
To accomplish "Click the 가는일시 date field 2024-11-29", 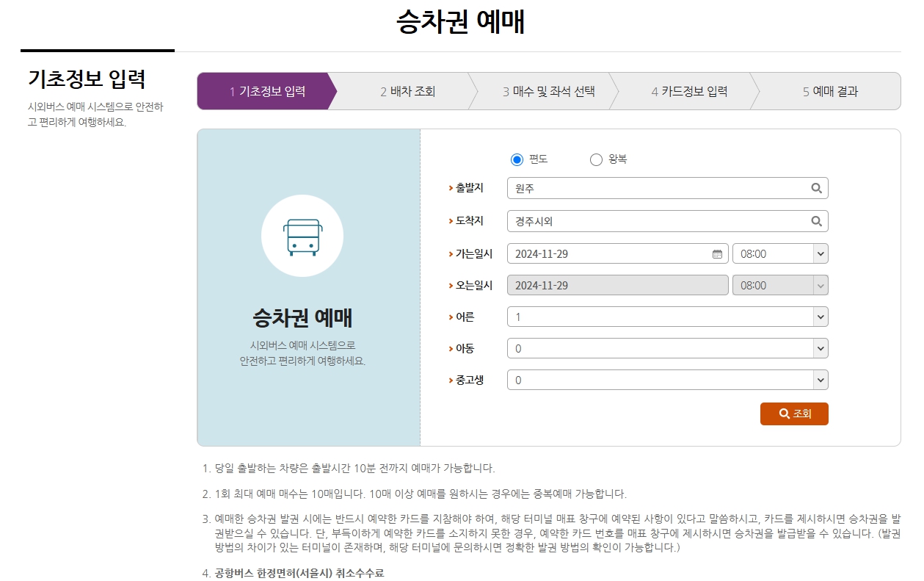I will tap(616, 253).
